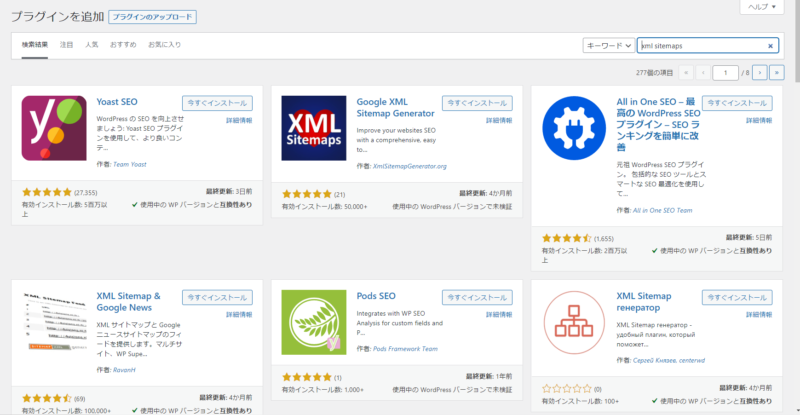The width and height of the screenshot is (800, 415).
Task: Click All in One SEO star rating
Action: pyautogui.click(x=566, y=238)
